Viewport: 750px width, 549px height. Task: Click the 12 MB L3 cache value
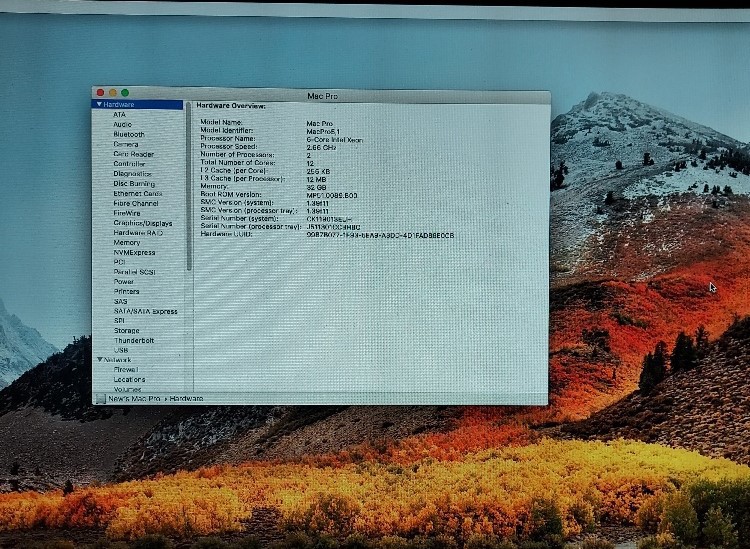pos(316,179)
